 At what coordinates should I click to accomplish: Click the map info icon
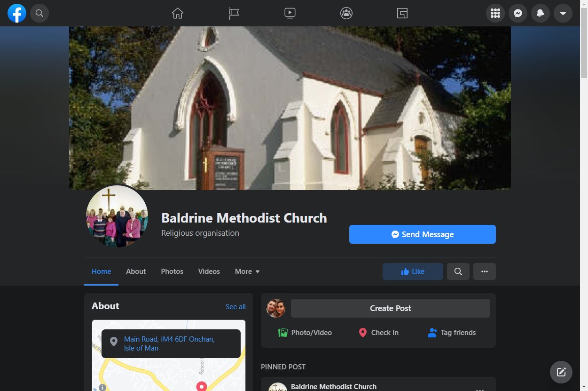(102, 388)
